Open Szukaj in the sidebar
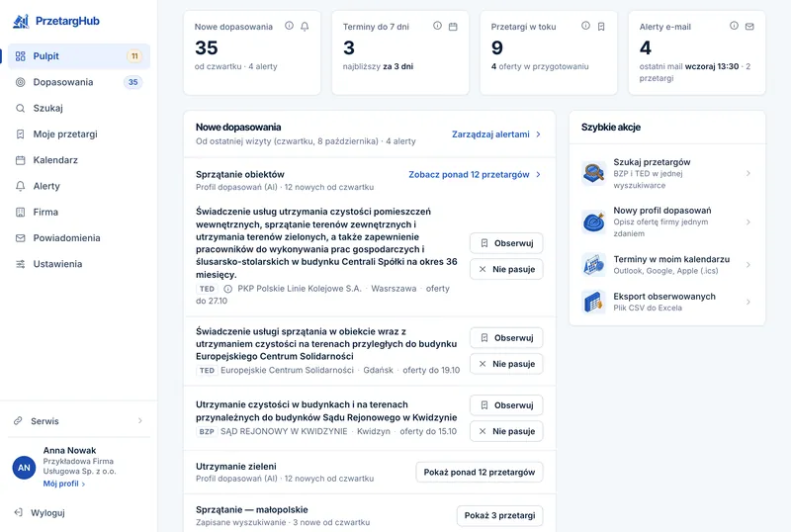Image resolution: width=791 pixels, height=532 pixels. (79, 108)
